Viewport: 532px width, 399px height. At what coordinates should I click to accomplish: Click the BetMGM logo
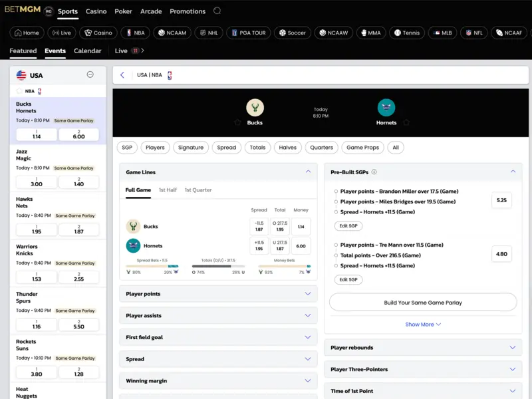click(x=22, y=11)
